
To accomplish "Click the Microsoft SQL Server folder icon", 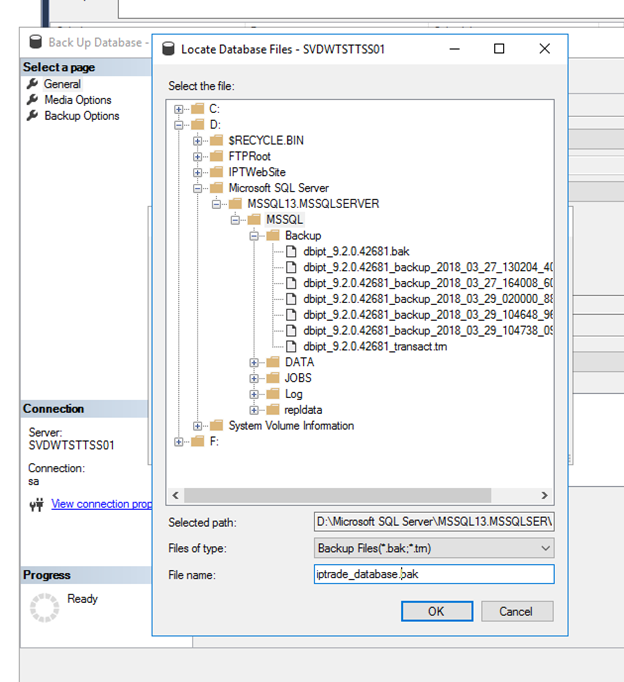I will [217, 187].
